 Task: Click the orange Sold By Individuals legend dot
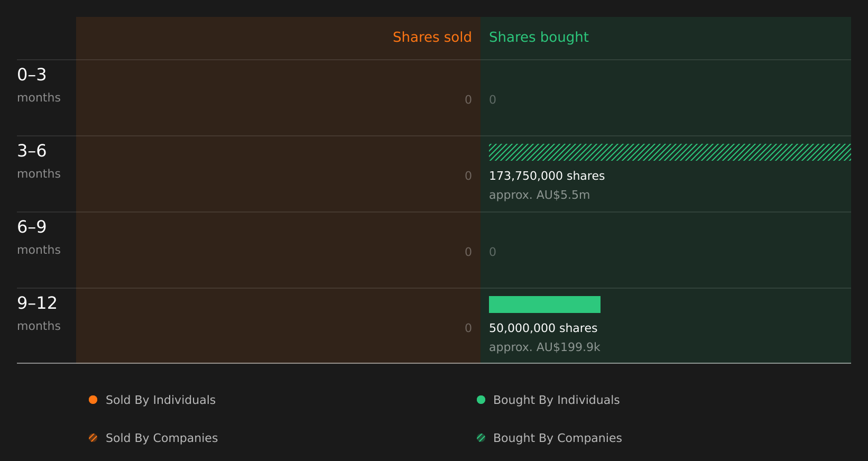click(93, 400)
